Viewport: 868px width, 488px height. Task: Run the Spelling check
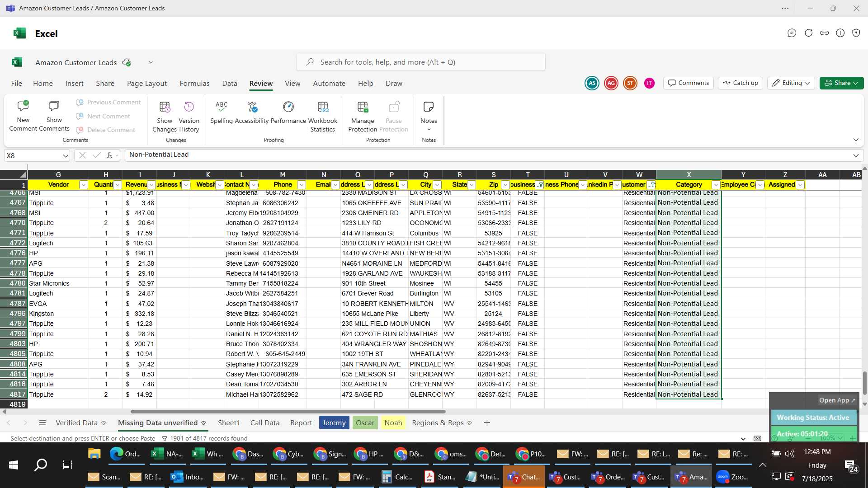click(222, 112)
